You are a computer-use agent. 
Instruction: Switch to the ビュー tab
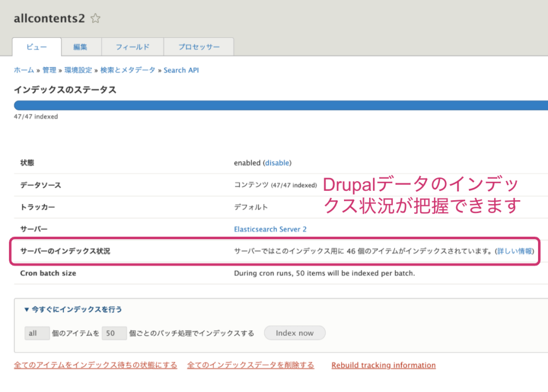(x=37, y=47)
